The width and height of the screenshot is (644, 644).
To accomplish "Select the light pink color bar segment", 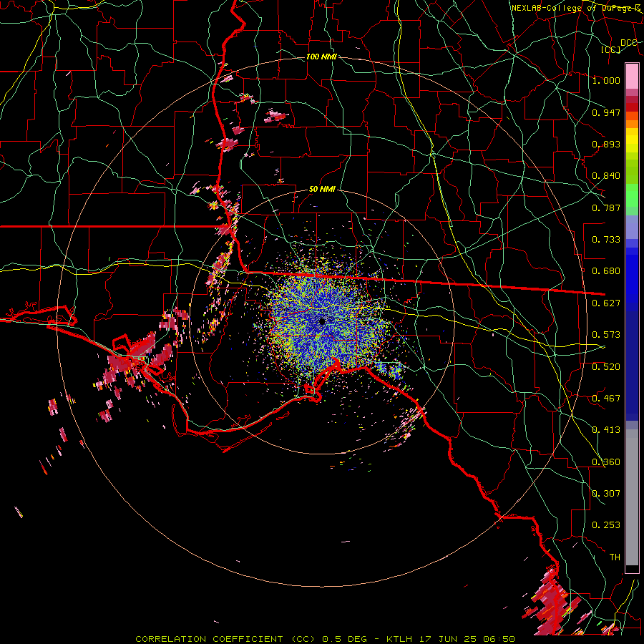I will click(x=632, y=76).
